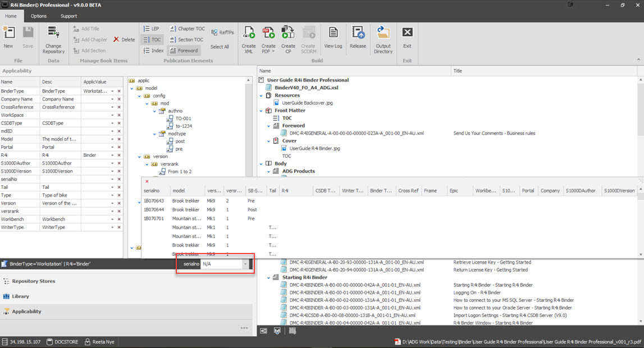Screen dimensions: 644x348
Task: Collapse the versrank tree node
Action: pos(147,164)
